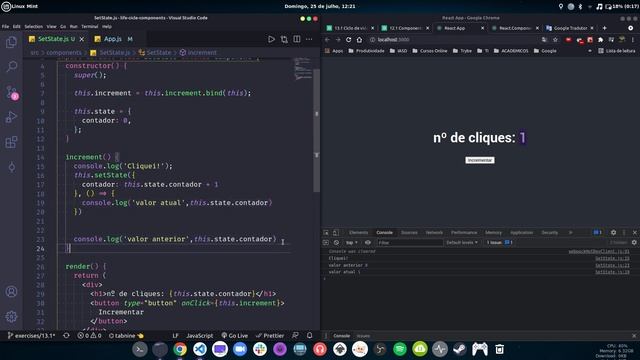Open the Chrome extensions puzzle icon
The image size is (640, 360).
[x=600, y=40]
